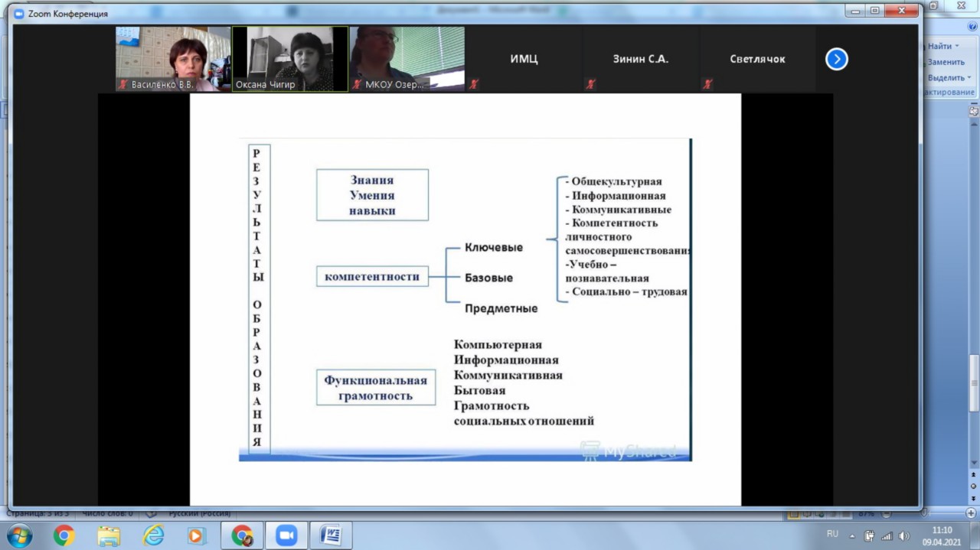Expand the Найти dropdown in Word

(957, 47)
